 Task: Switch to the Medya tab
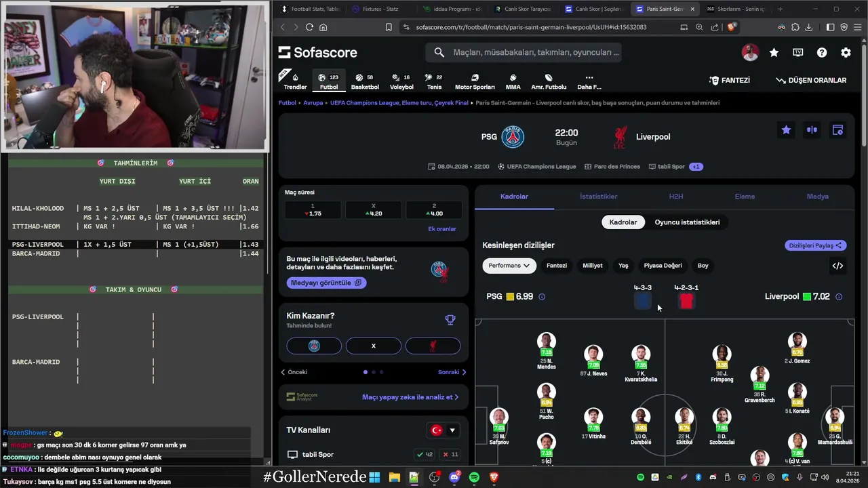coord(817,197)
